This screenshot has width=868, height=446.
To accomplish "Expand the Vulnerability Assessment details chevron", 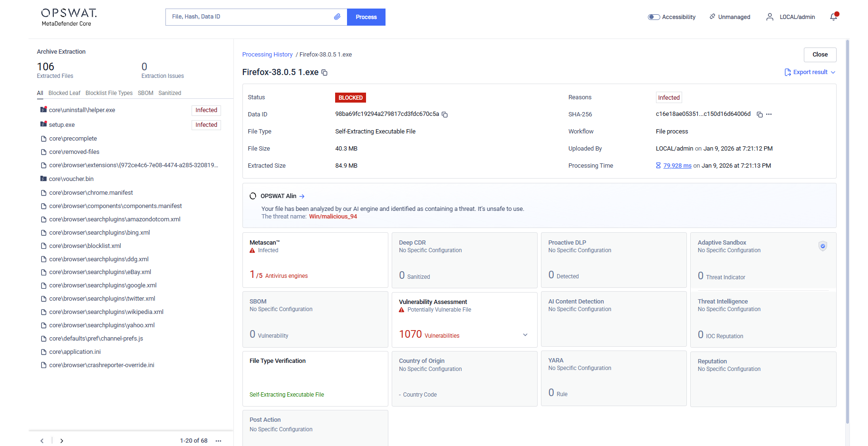I will pyautogui.click(x=525, y=335).
